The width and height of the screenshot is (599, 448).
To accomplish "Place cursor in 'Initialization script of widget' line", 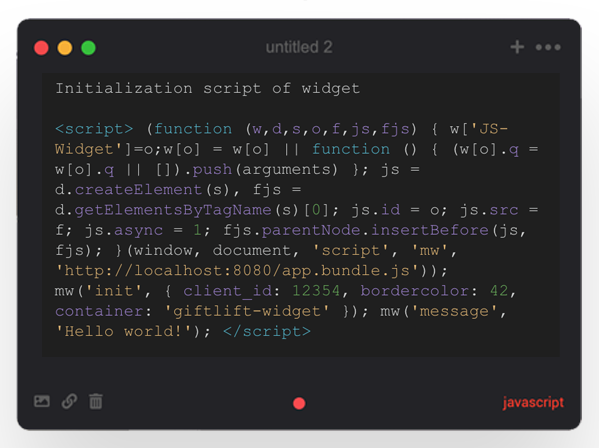I will point(207,89).
